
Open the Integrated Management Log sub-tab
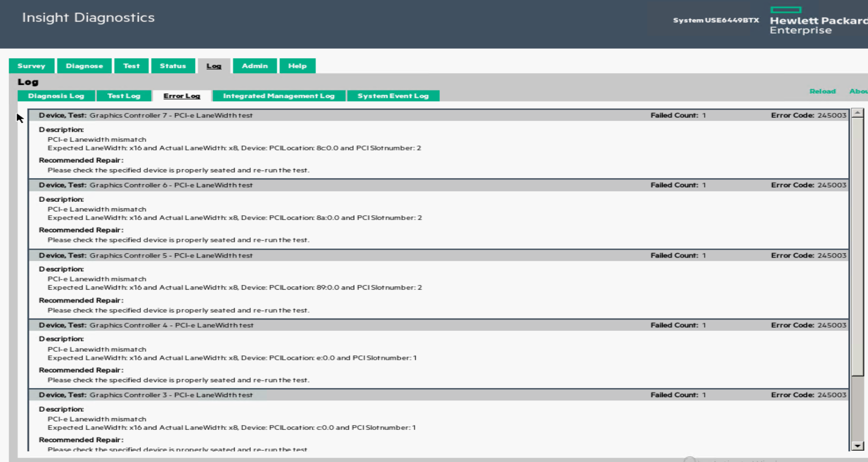coord(279,96)
